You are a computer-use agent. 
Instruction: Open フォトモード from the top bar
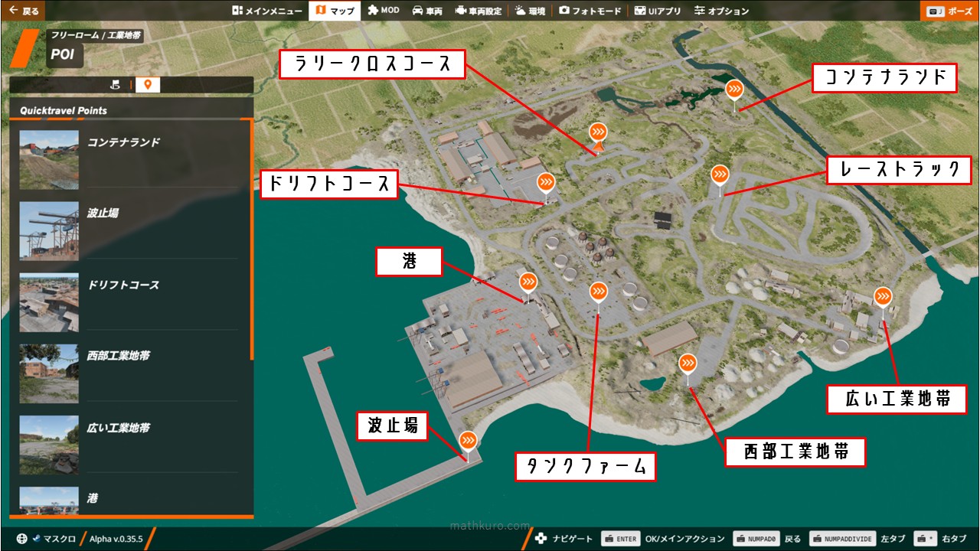(x=590, y=11)
